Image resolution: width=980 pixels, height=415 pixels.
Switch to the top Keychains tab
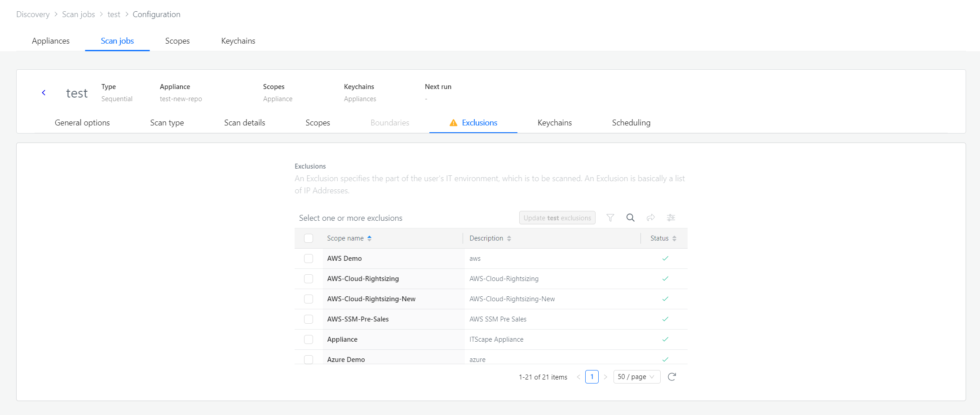tap(238, 41)
